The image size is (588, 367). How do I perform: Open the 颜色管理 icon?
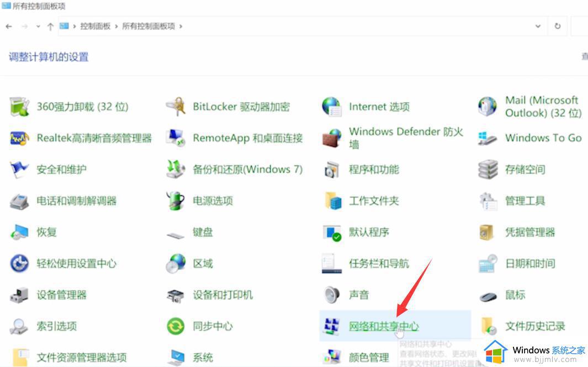pos(332,357)
